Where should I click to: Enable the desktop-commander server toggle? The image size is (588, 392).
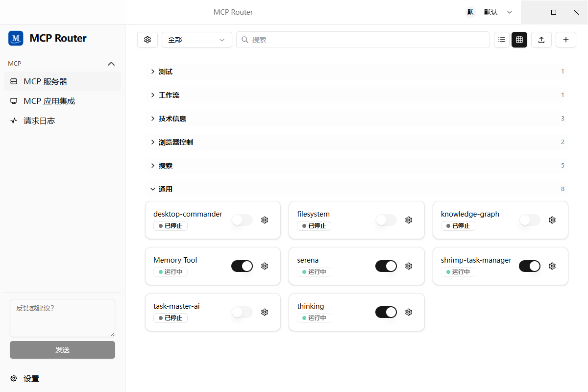coord(242,220)
